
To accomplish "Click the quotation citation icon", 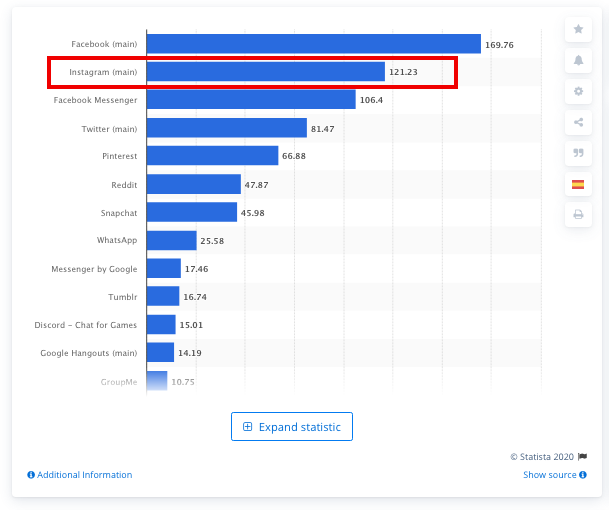I will click(x=578, y=153).
